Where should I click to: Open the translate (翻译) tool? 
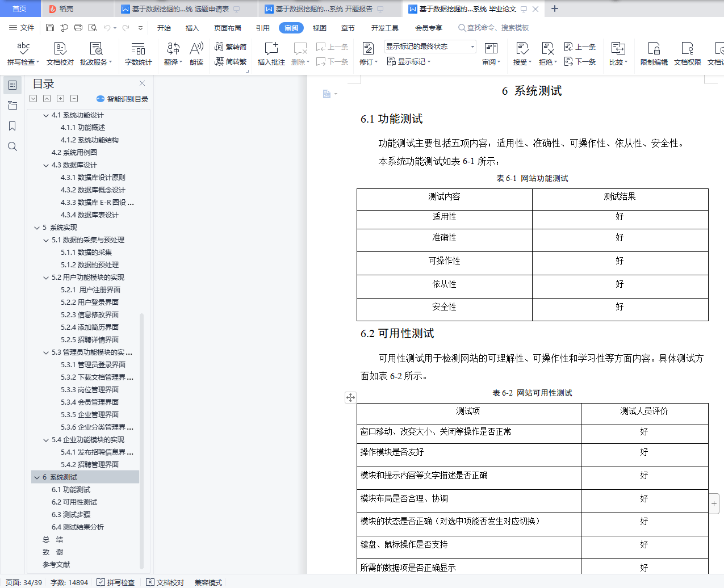tap(173, 54)
